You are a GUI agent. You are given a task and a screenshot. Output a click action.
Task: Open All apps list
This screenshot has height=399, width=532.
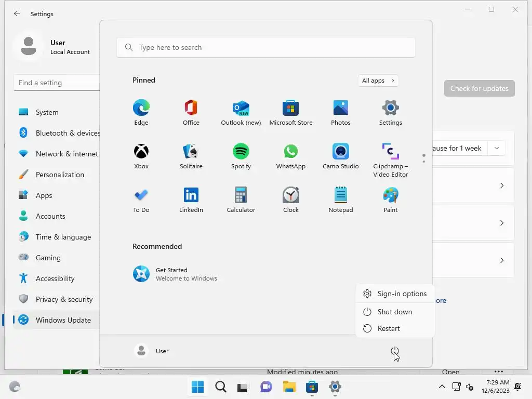coord(378,81)
